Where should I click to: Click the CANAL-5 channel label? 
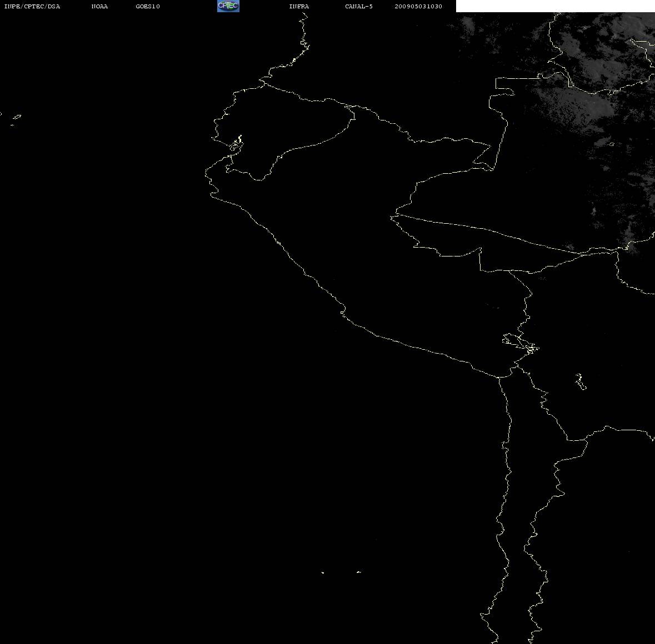[359, 6]
